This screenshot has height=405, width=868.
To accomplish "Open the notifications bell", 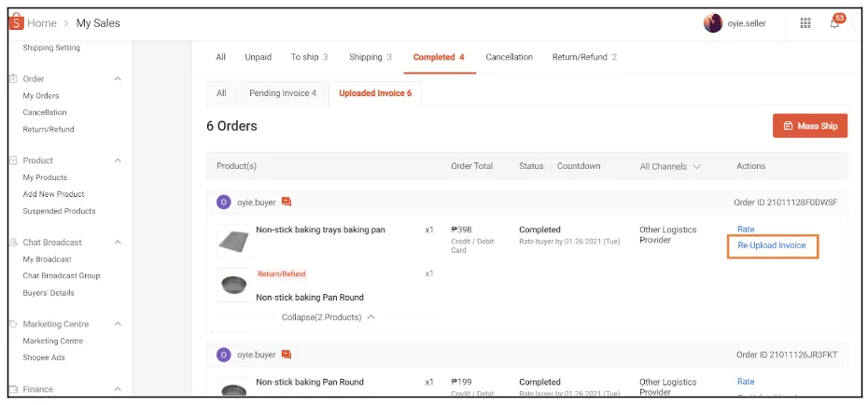I will (x=834, y=23).
